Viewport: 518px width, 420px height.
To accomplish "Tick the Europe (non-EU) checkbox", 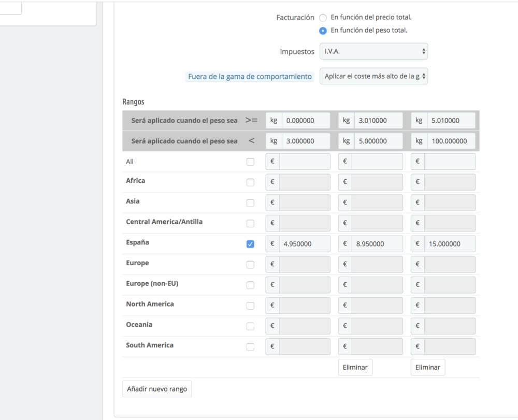I will tap(250, 285).
